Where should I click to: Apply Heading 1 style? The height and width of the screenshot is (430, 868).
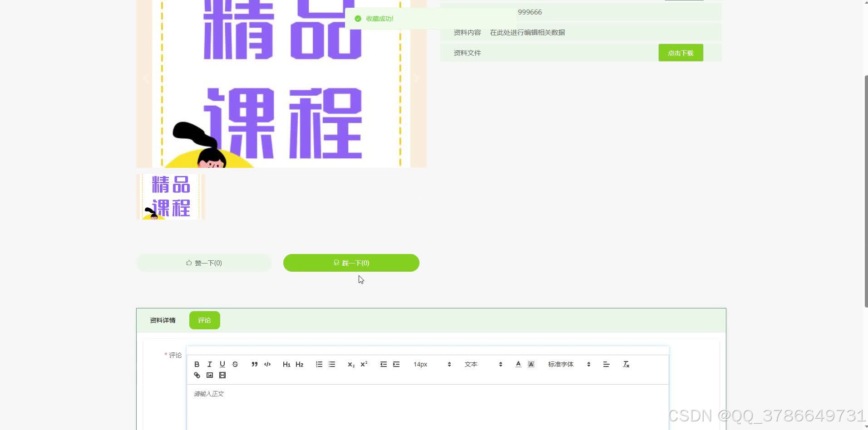(286, 364)
